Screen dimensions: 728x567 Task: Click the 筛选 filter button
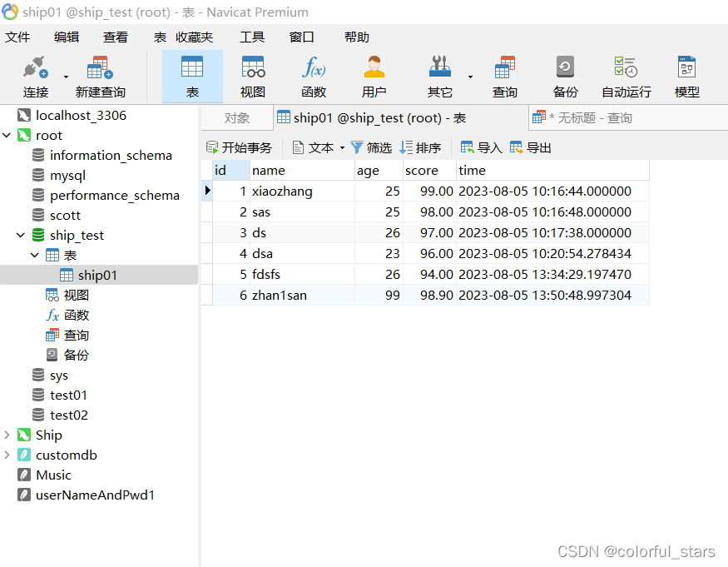(371, 148)
